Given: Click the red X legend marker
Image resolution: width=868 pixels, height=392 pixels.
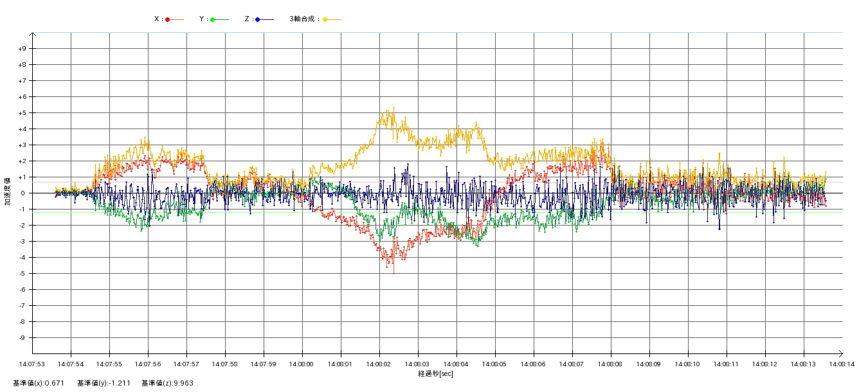Looking at the screenshot, I should click(x=168, y=19).
